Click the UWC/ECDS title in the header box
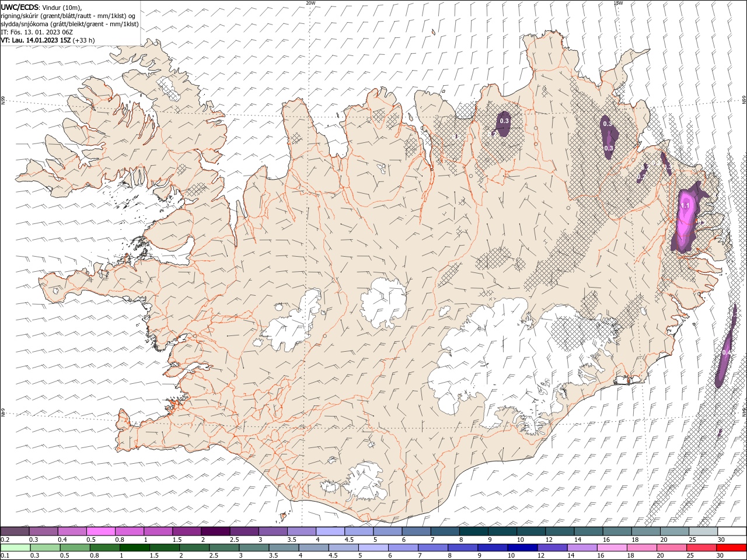The image size is (747, 560). coord(19,7)
